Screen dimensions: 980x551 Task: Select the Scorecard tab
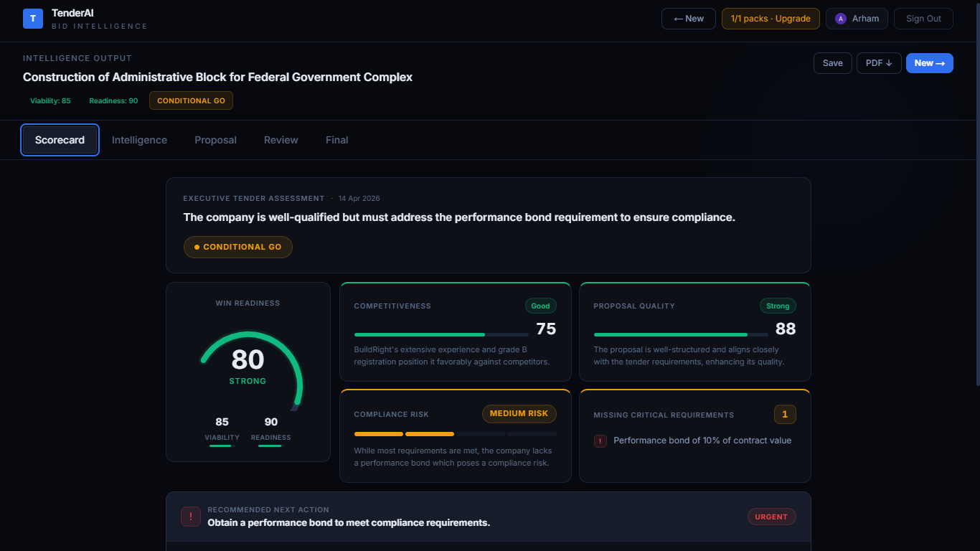tap(60, 140)
